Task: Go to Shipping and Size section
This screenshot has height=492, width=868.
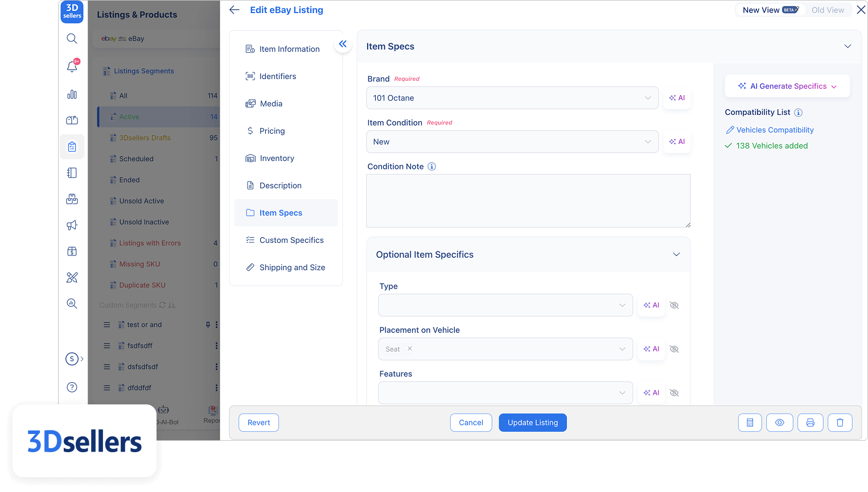Action: [286, 267]
